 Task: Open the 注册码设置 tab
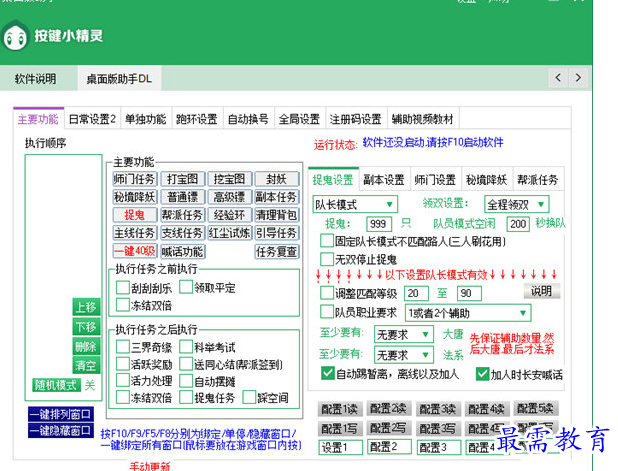click(x=356, y=119)
